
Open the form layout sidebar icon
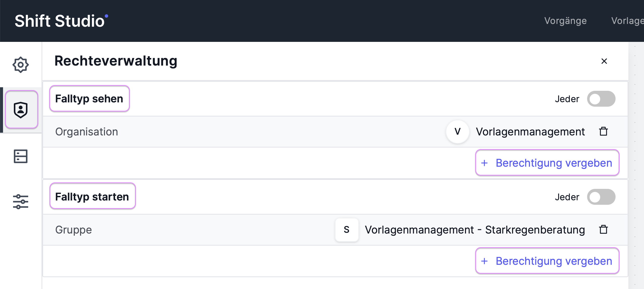tap(21, 156)
